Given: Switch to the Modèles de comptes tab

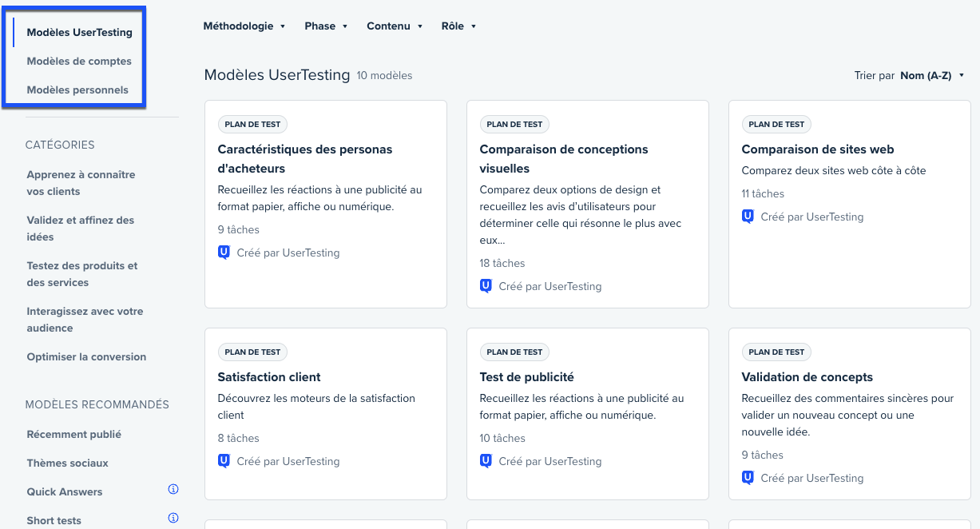Looking at the screenshot, I should click(79, 62).
